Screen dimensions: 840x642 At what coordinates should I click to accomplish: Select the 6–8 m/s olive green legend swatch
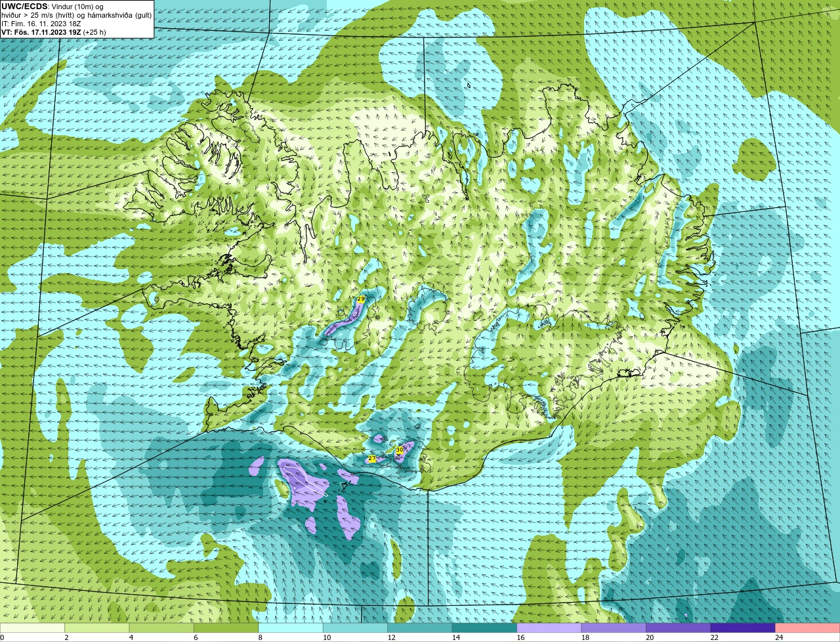226,628
